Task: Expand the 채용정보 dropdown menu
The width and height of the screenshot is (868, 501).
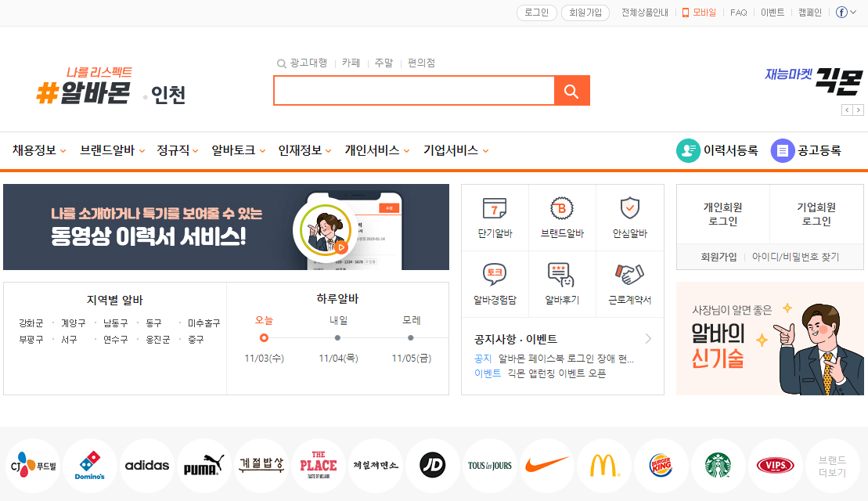Action: click(x=39, y=150)
